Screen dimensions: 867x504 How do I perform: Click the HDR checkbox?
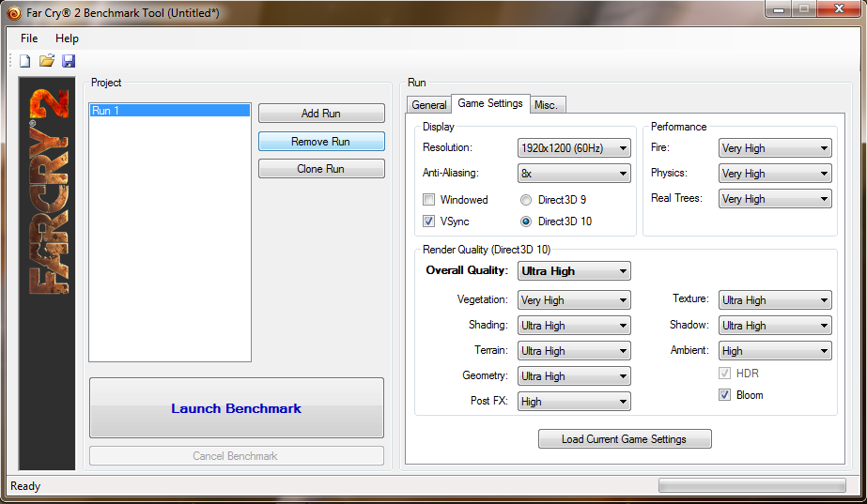point(724,373)
